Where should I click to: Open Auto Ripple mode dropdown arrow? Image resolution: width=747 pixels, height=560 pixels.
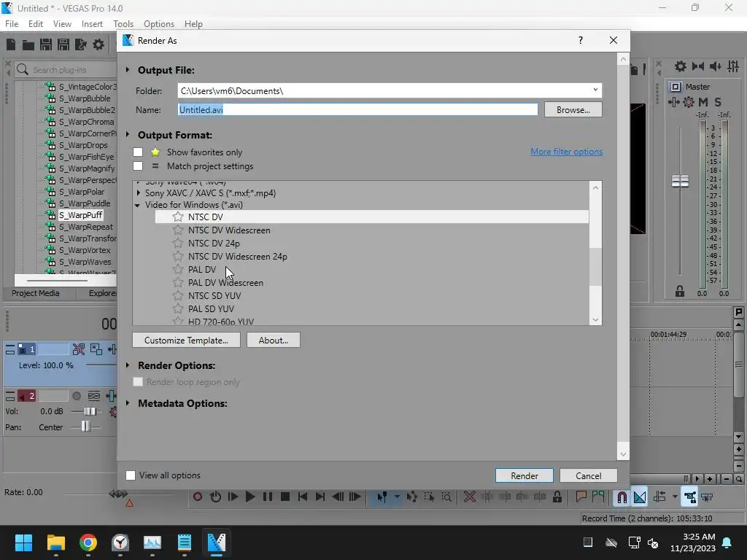[x=675, y=497]
